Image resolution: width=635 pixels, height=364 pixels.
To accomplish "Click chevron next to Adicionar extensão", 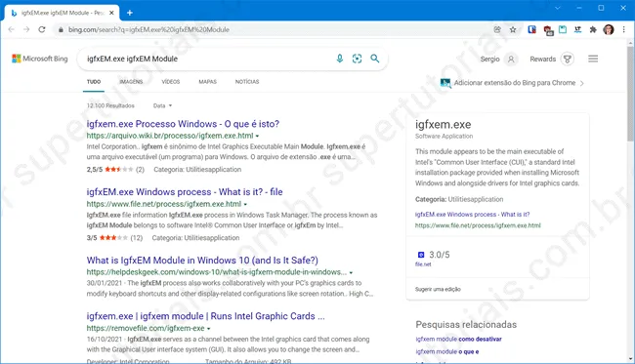I will pyautogui.click(x=582, y=83).
